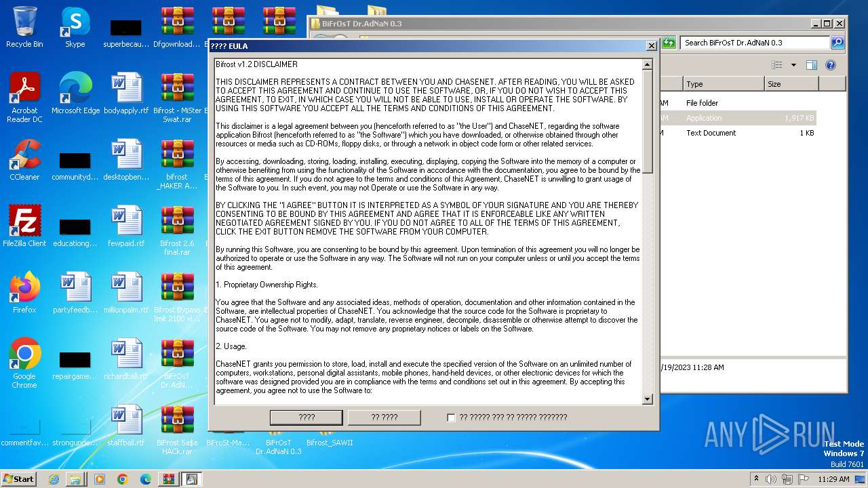868x488 pixels.
Task: Click the ?? ???? button in the EULA dialog
Action: [384, 418]
